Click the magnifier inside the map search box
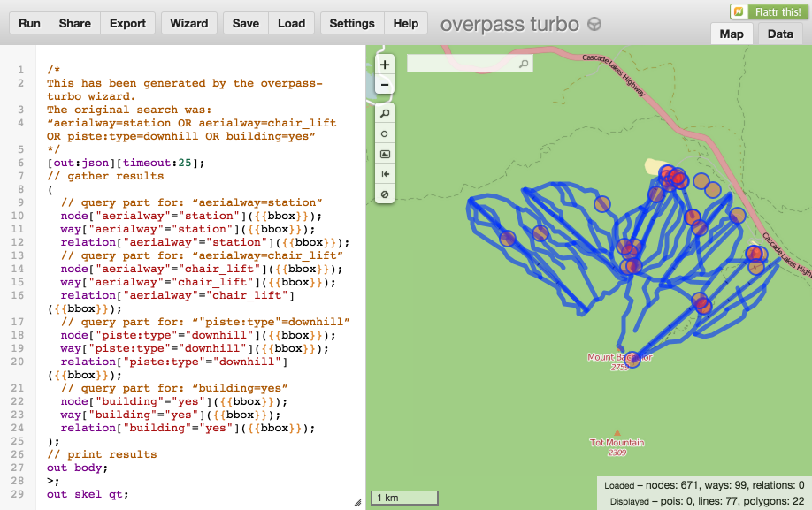This screenshot has width=812, height=510. pyautogui.click(x=522, y=64)
